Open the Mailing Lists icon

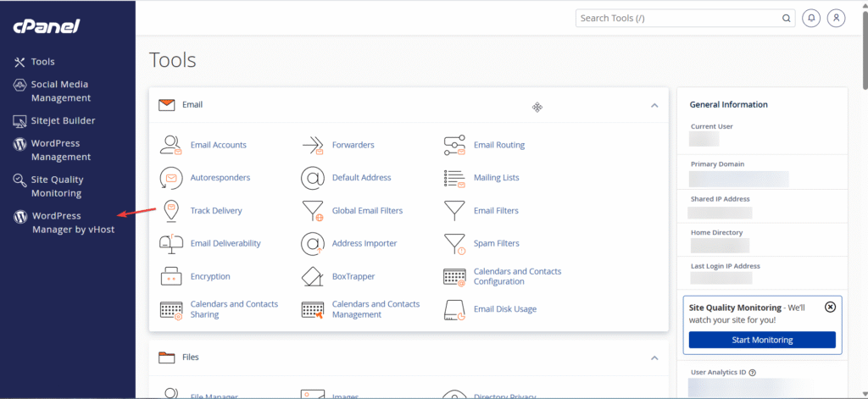(x=454, y=178)
